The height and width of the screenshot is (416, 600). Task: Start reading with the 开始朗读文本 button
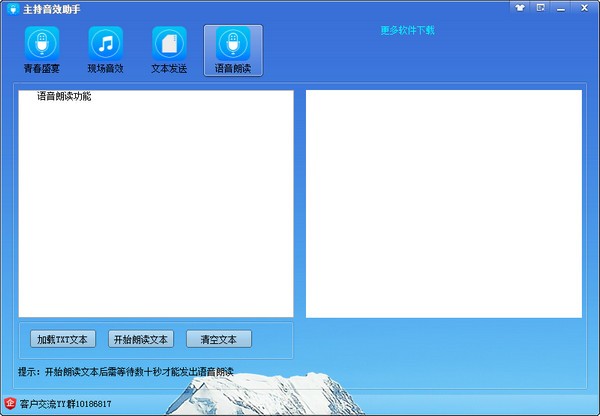point(141,338)
